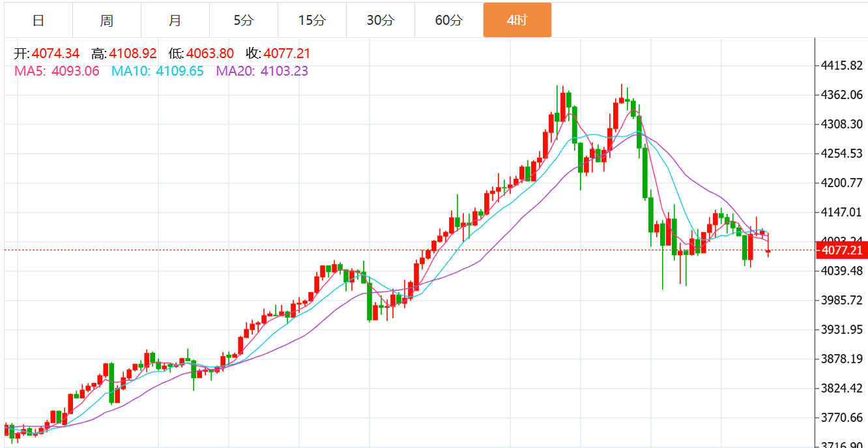
Task: Click the 3770.66 price axis label
Action: (x=842, y=417)
